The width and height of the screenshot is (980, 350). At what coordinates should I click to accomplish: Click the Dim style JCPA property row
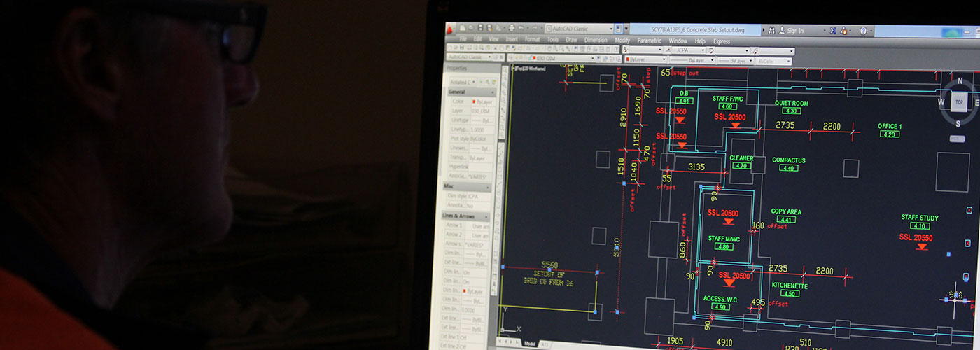[468, 196]
